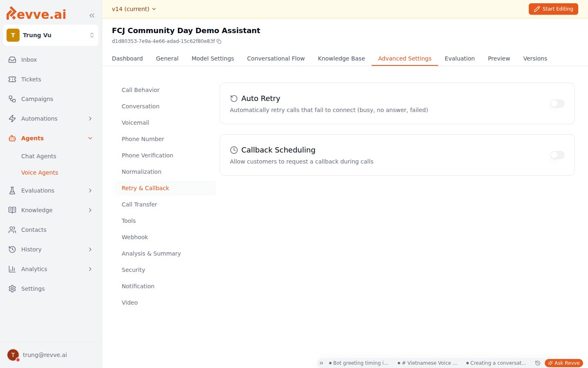Screen dimensions: 588x368
Task: Click the trung@revve.ai user avatar
Action: (x=13, y=355)
